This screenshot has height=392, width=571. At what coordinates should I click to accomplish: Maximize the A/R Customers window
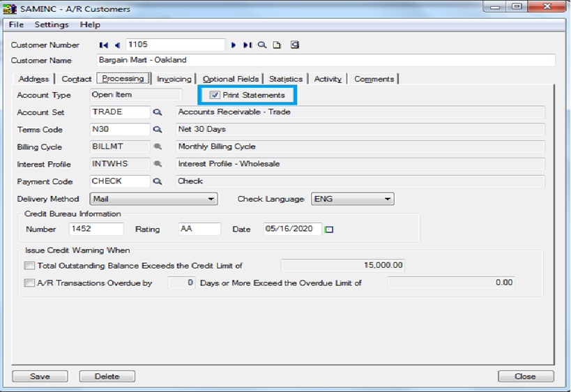(x=517, y=6)
